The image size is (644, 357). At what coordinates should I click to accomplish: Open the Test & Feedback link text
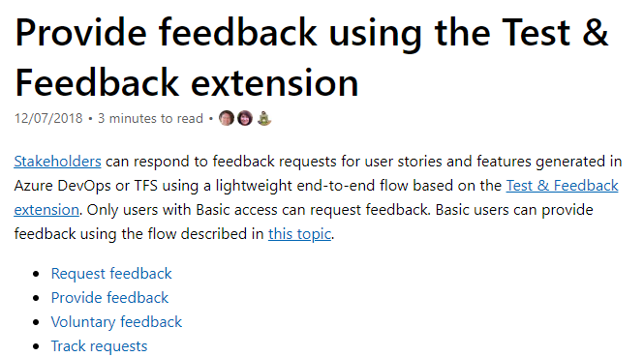(x=562, y=186)
